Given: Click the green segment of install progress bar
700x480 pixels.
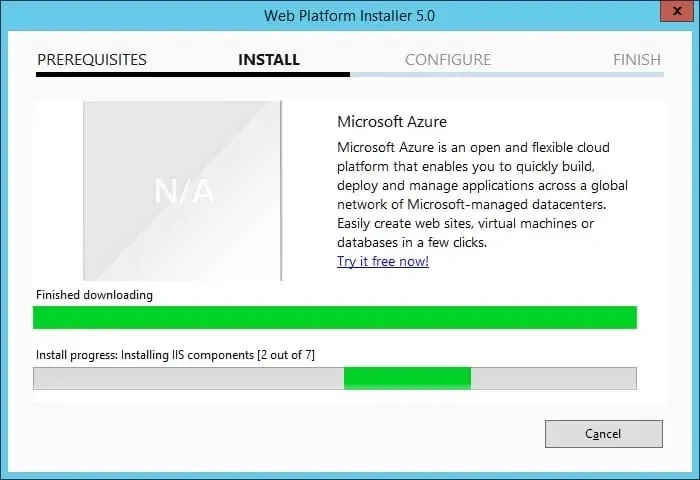Looking at the screenshot, I should coord(407,378).
